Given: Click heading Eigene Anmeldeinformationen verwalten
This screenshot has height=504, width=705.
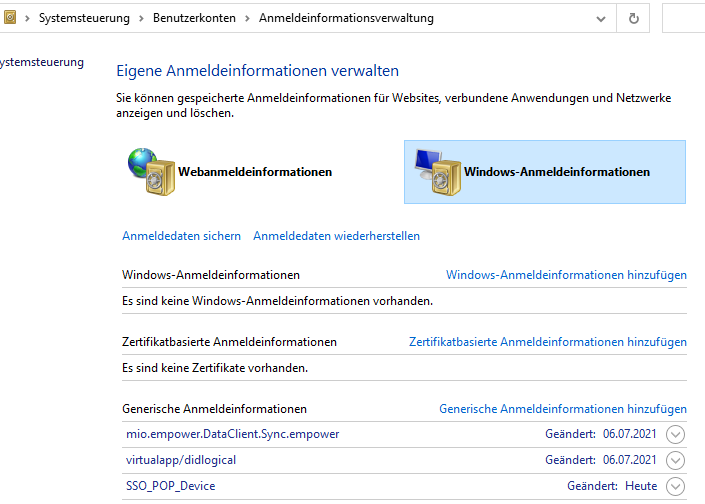Looking at the screenshot, I should pos(257,71).
